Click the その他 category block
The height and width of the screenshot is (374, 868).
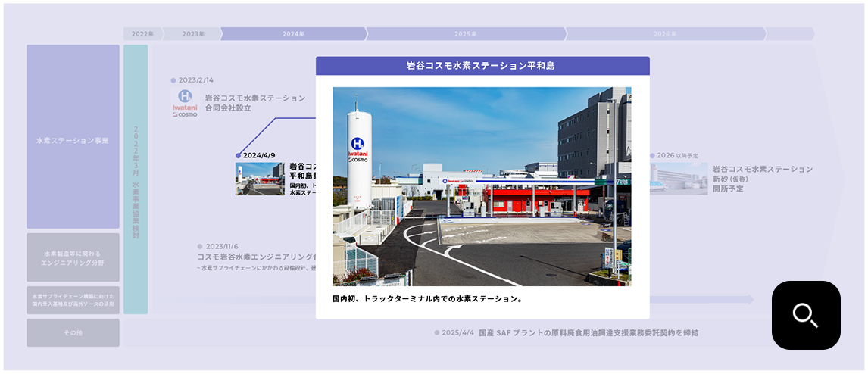coord(73,332)
